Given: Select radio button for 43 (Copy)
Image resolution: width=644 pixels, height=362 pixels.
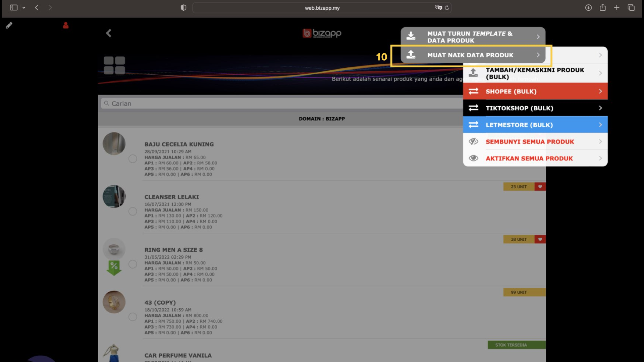Looking at the screenshot, I should tap(133, 317).
